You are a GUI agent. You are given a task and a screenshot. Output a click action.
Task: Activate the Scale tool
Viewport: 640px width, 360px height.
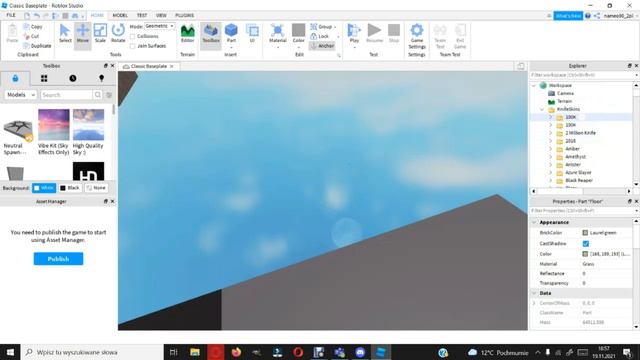(100, 33)
